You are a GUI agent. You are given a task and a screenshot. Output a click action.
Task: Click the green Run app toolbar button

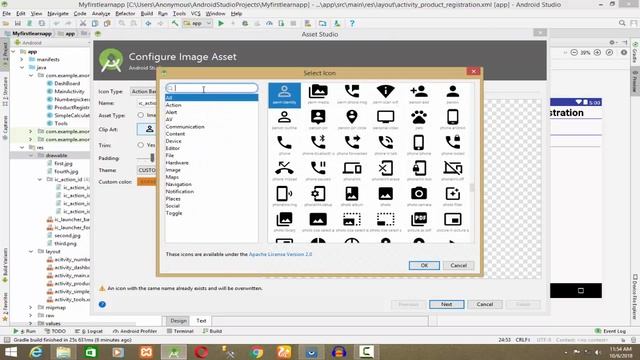click(x=221, y=23)
